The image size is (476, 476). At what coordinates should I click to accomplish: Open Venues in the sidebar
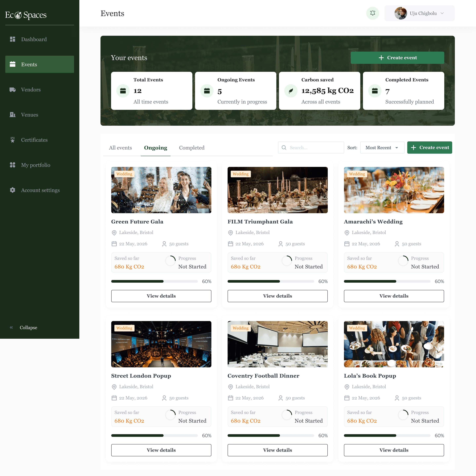pos(40,115)
